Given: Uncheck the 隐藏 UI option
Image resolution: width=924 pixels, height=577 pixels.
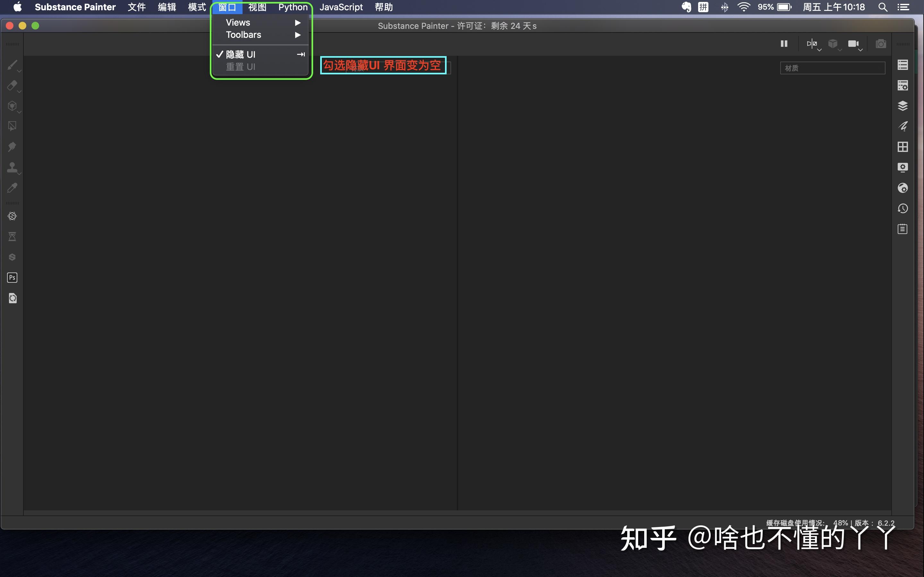Looking at the screenshot, I should (x=240, y=54).
